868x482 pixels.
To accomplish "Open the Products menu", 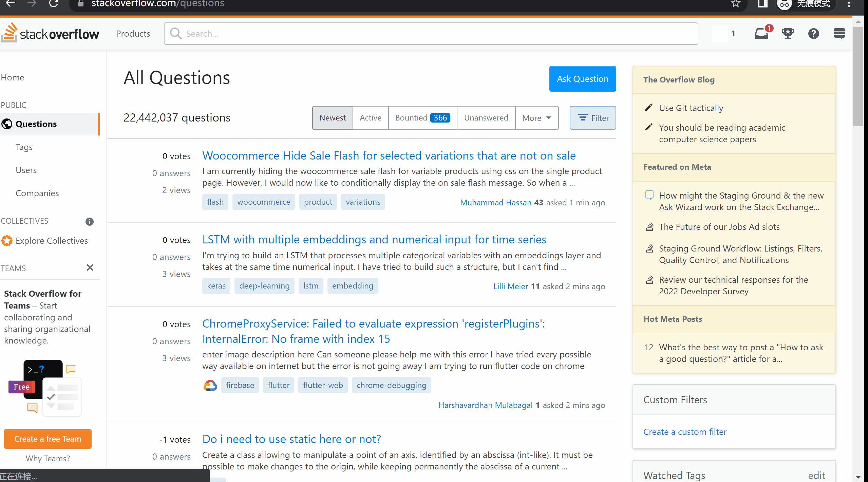I will click(x=133, y=34).
